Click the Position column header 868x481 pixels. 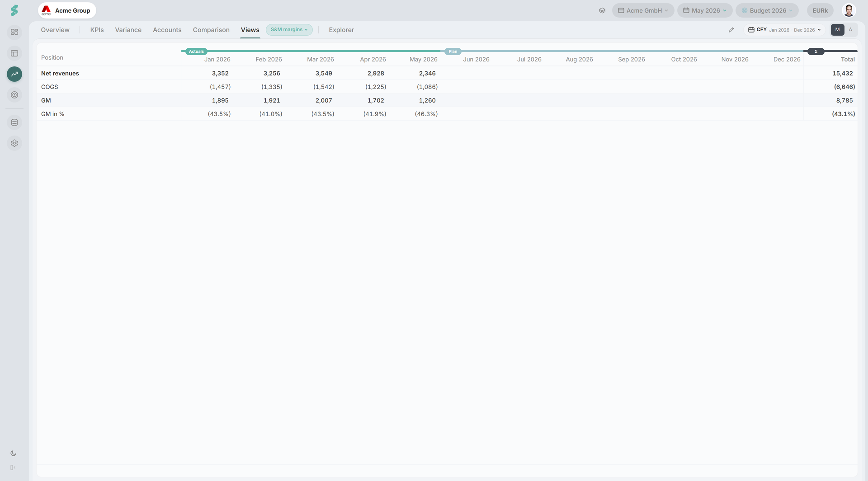(52, 57)
